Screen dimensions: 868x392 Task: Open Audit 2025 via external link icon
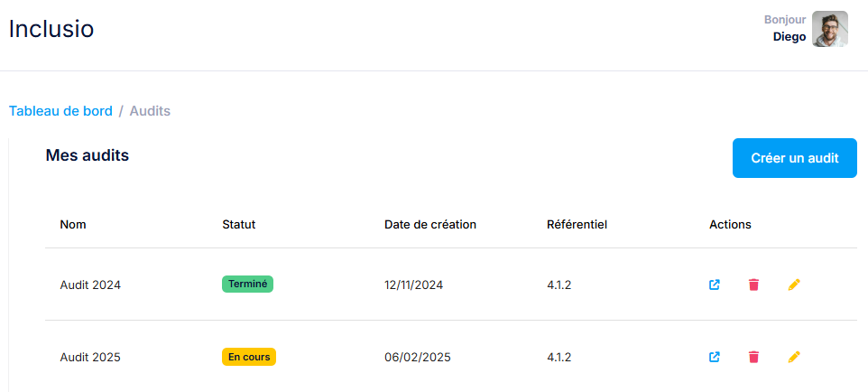(715, 357)
